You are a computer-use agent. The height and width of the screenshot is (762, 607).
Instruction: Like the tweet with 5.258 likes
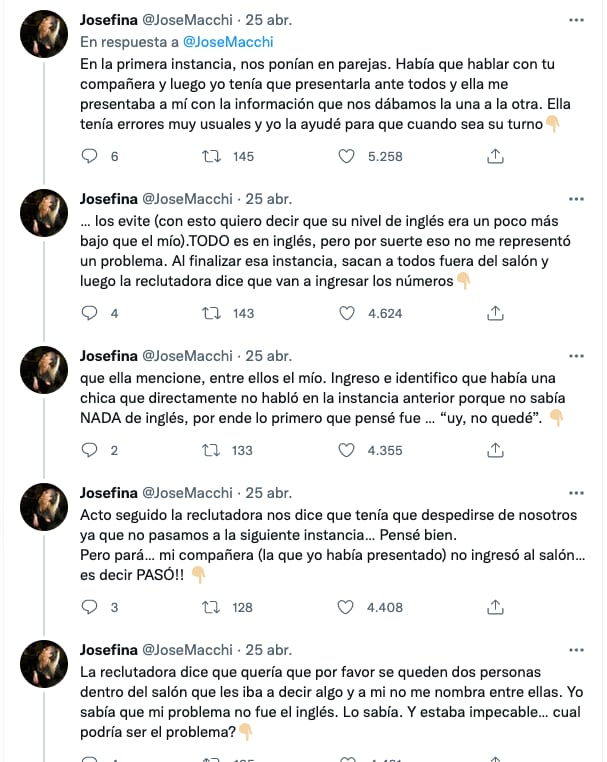click(348, 156)
